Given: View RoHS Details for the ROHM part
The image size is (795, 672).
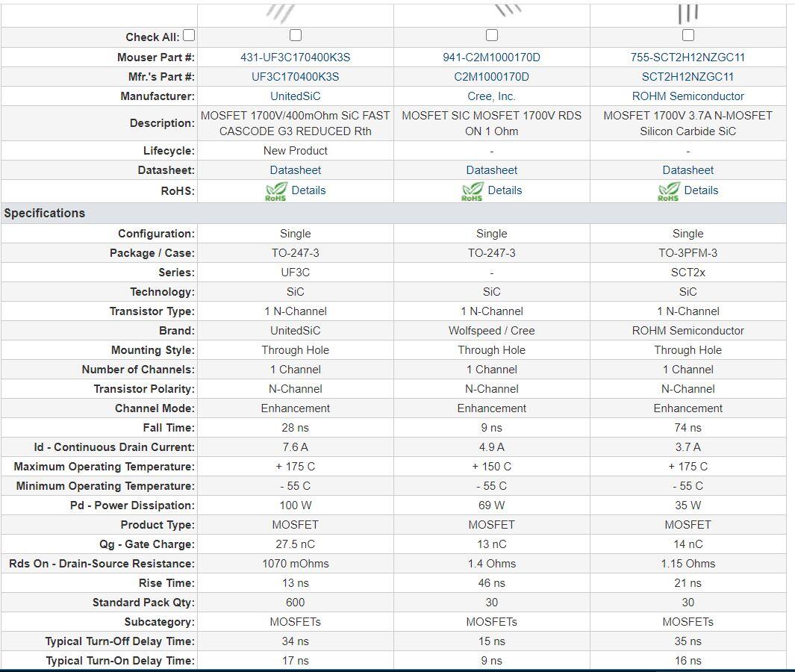Looking at the screenshot, I should (701, 190).
